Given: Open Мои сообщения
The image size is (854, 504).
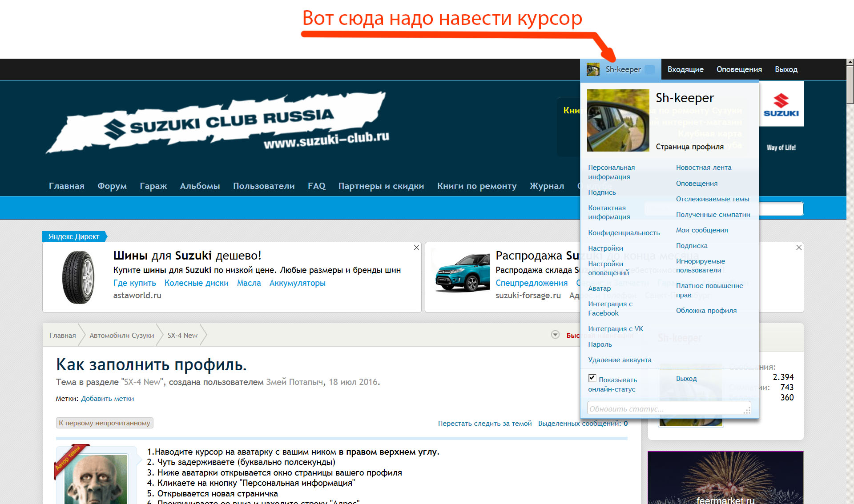Looking at the screenshot, I should [702, 230].
